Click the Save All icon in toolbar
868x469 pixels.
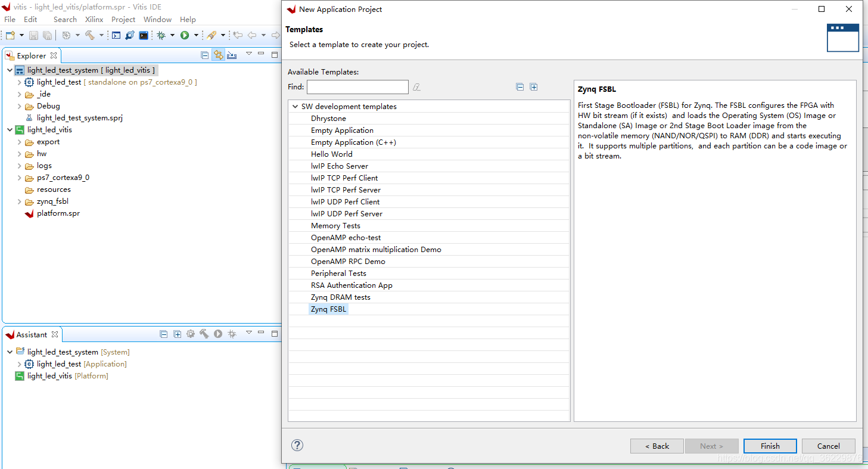47,36
